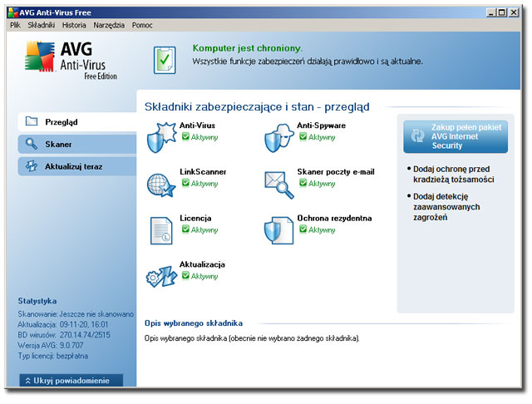Select the Anti-Virus component label
The image size is (532, 404).
pos(197,126)
